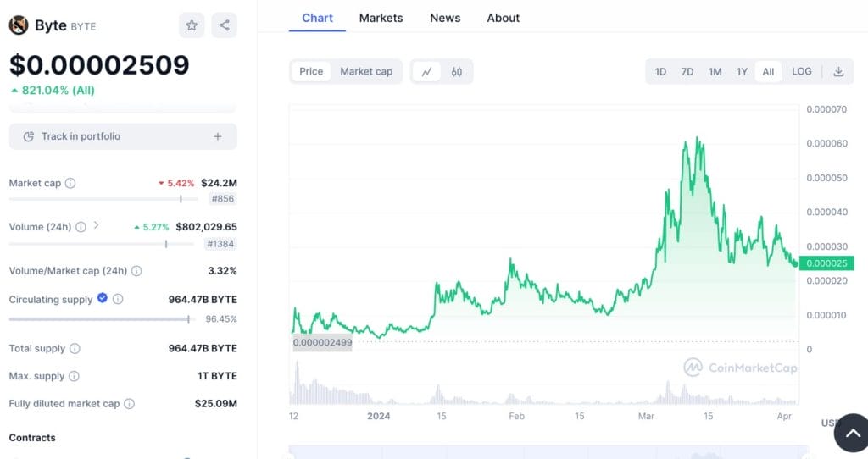The width and height of the screenshot is (868, 459).
Task: Open the Markets tab
Action: coord(381,18)
